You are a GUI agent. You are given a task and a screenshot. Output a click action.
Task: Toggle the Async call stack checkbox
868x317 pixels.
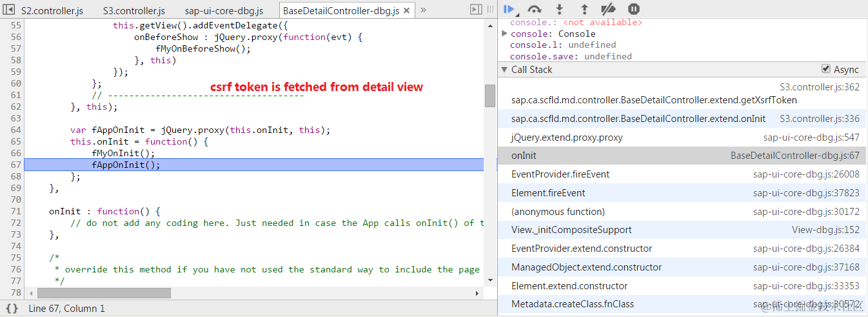[x=826, y=69]
